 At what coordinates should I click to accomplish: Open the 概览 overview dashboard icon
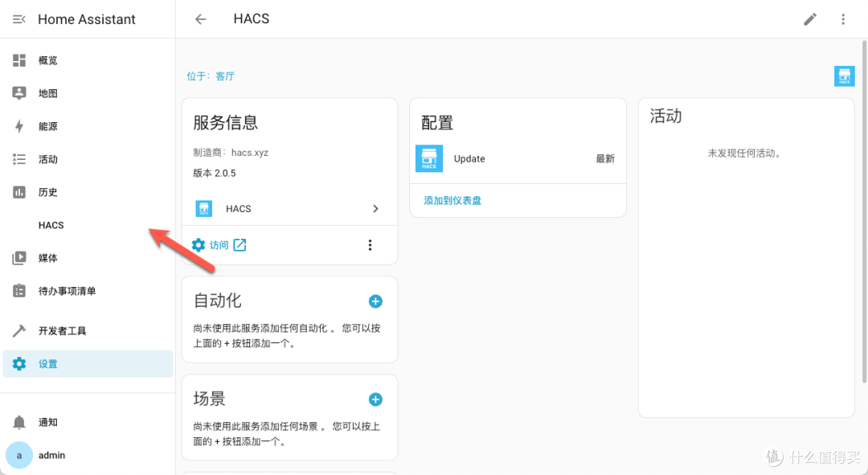[x=19, y=60]
